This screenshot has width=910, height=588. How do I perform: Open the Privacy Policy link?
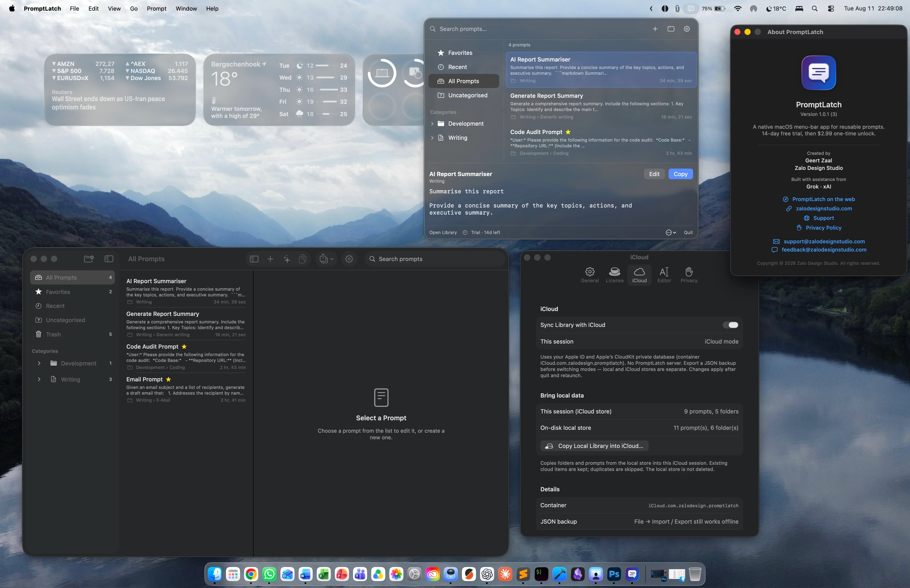point(819,228)
